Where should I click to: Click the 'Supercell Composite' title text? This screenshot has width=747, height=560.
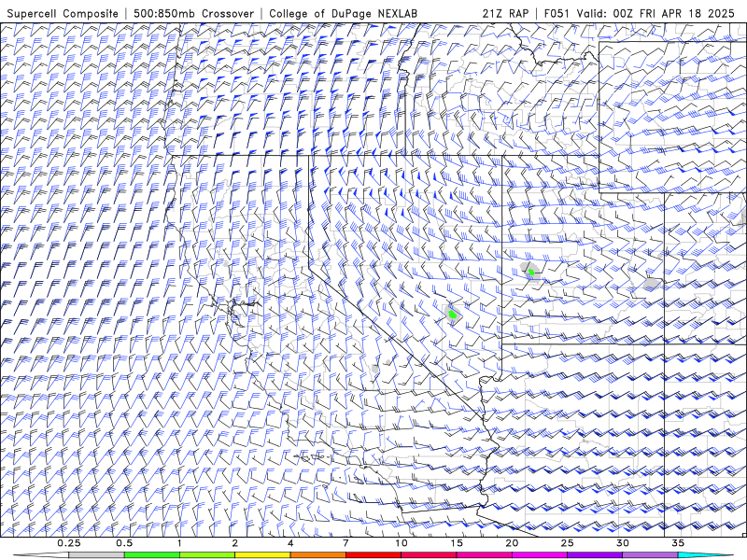pos(63,13)
